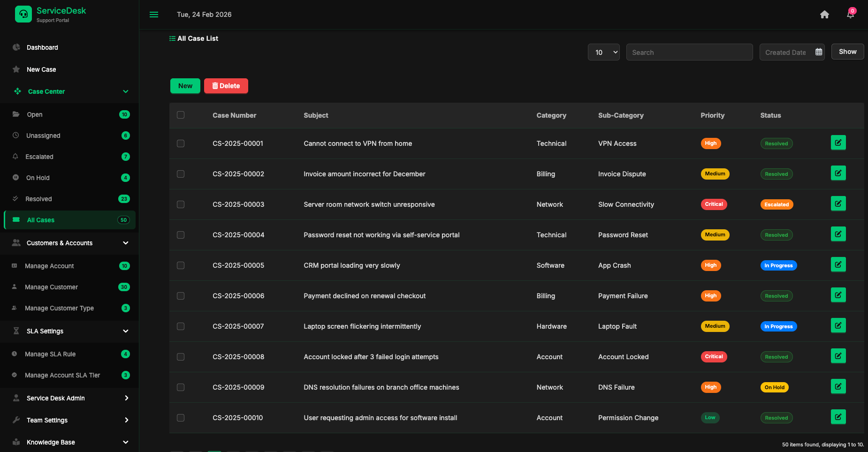This screenshot has height=452, width=868.
Task: Click into the Search input field
Action: (689, 52)
